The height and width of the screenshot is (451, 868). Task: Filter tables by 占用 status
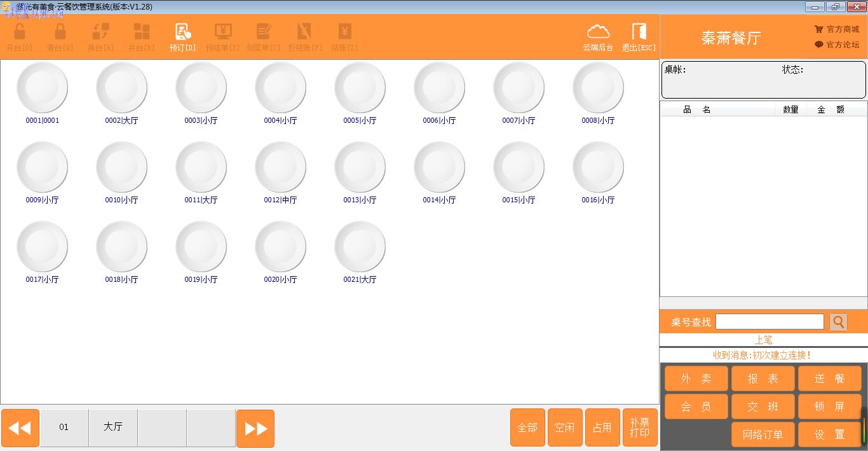[x=602, y=427]
